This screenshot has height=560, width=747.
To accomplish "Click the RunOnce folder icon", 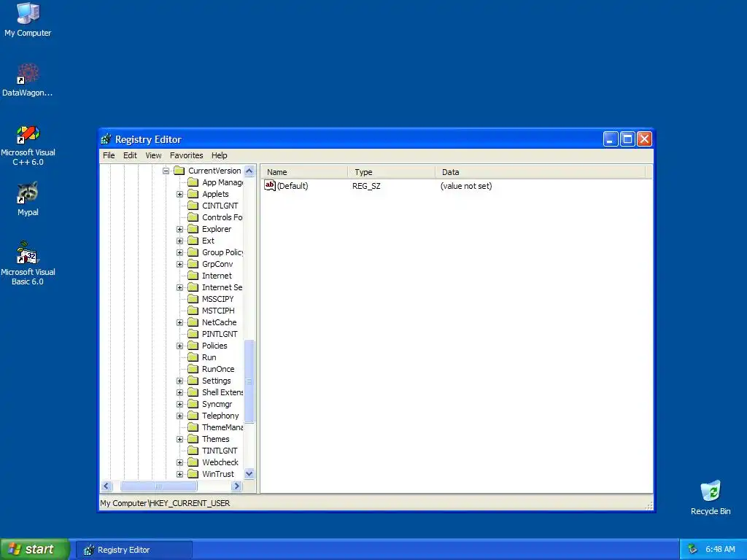I will click(x=193, y=368).
